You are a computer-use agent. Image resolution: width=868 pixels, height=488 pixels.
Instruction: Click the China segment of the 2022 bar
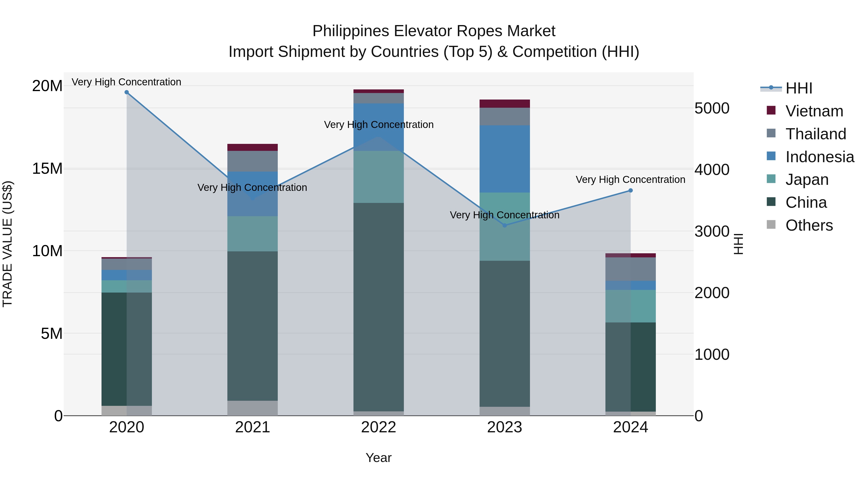tap(378, 307)
